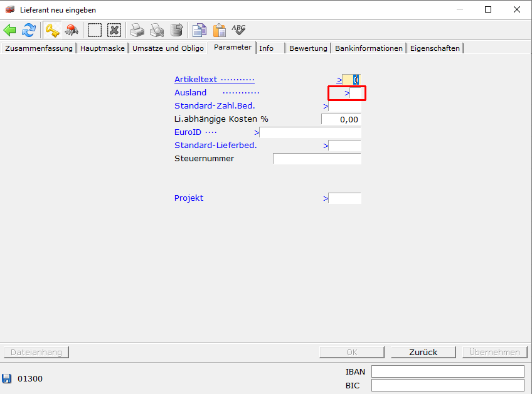The width and height of the screenshot is (532, 394).
Task: Click the Artikeltext link label
Action: (196, 80)
